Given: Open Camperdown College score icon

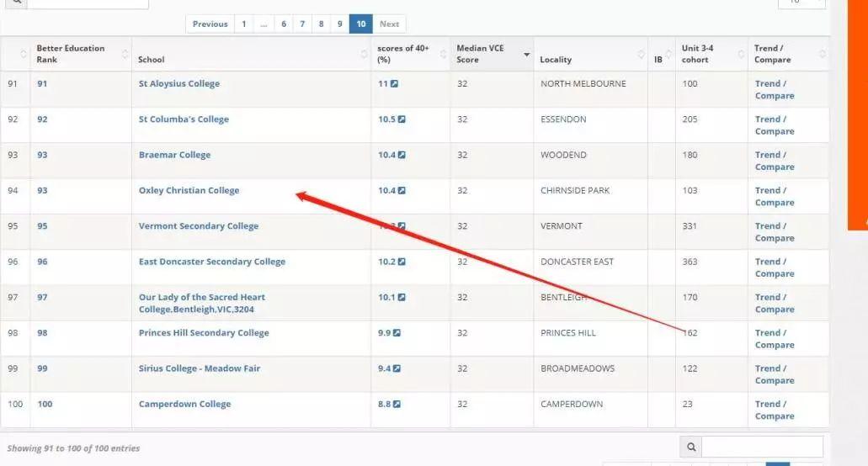Looking at the screenshot, I should [x=397, y=405].
